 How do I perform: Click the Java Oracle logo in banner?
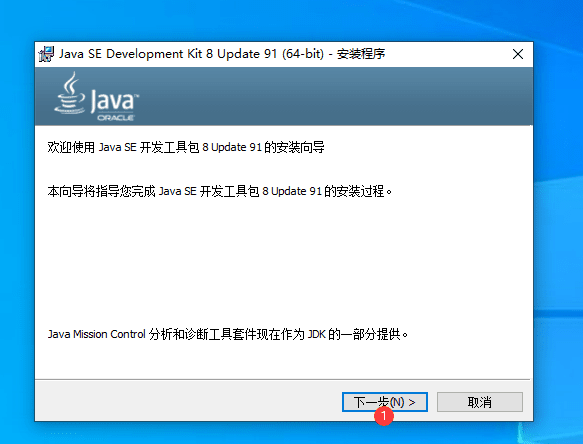pos(97,97)
